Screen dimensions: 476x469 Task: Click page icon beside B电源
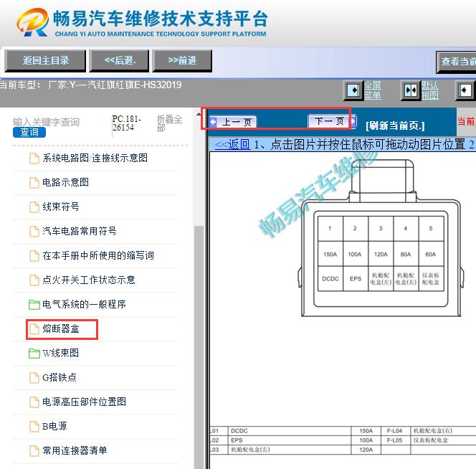(34, 427)
